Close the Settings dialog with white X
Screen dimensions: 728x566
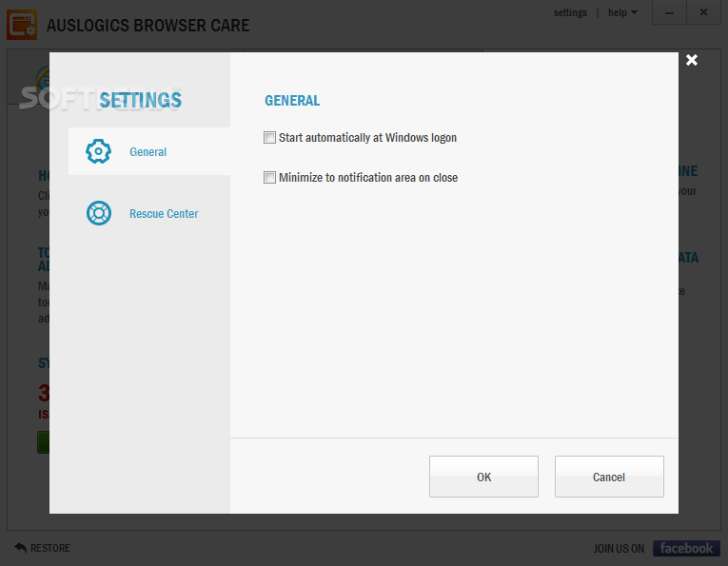pyautogui.click(x=691, y=60)
